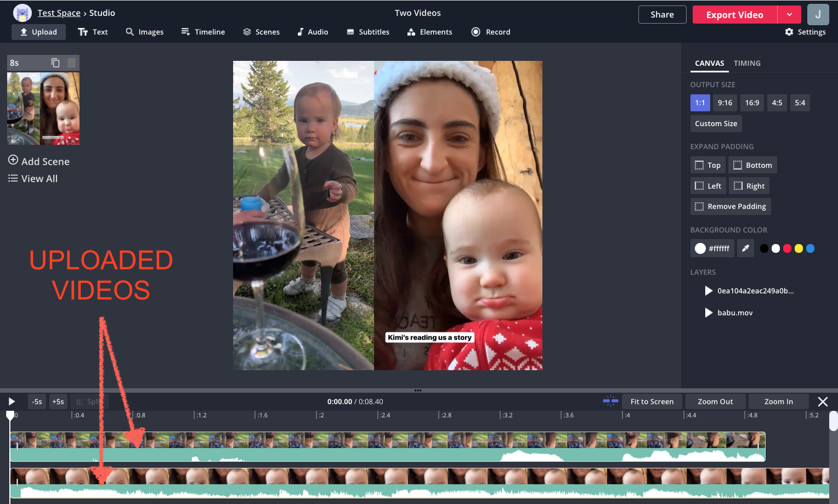
Task: Select the babu.mov layer
Action: tap(729, 313)
